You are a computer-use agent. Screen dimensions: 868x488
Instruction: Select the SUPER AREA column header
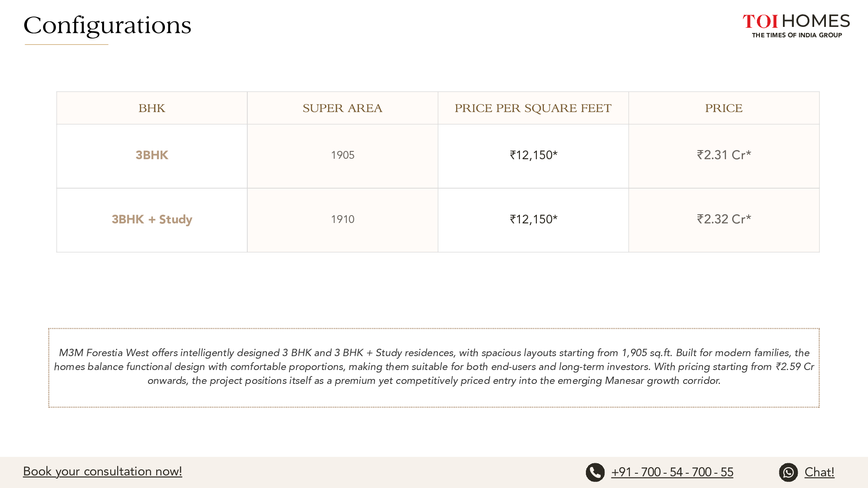point(342,108)
